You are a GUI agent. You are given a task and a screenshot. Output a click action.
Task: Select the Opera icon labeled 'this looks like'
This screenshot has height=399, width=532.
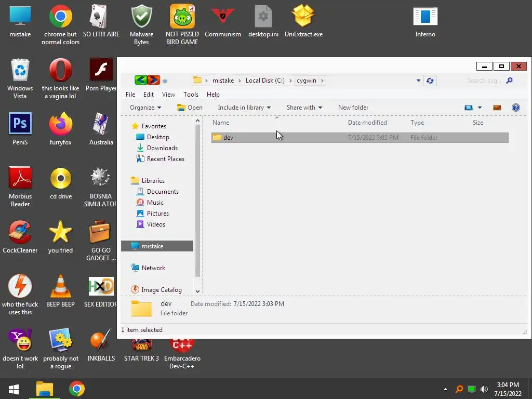point(60,79)
